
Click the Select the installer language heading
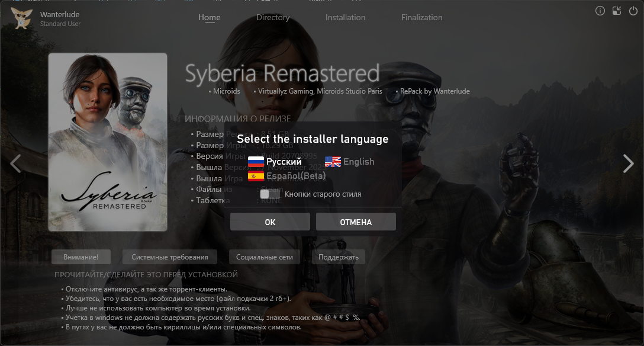[313, 139]
